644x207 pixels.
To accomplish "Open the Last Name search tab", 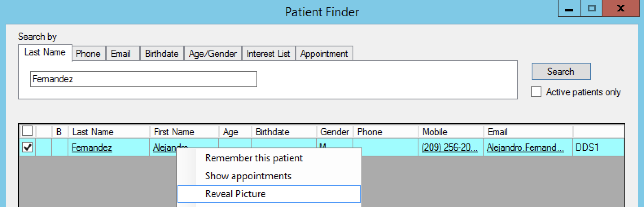I will [x=45, y=53].
